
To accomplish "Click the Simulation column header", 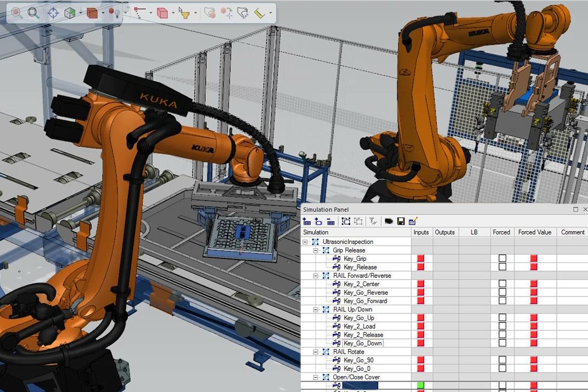I will [356, 232].
